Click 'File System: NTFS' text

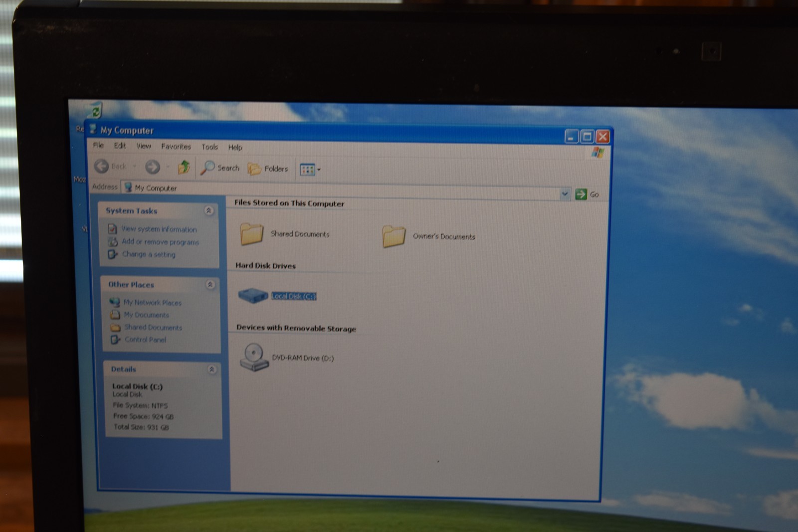click(x=140, y=405)
